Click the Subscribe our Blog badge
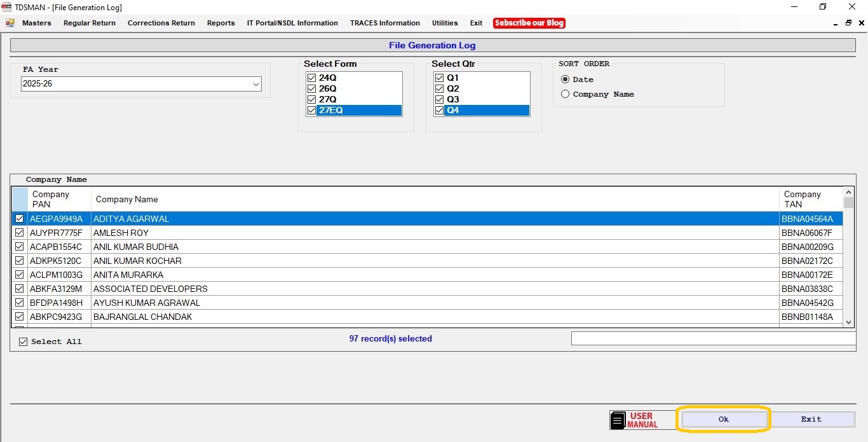The width and height of the screenshot is (868, 442). [x=529, y=23]
